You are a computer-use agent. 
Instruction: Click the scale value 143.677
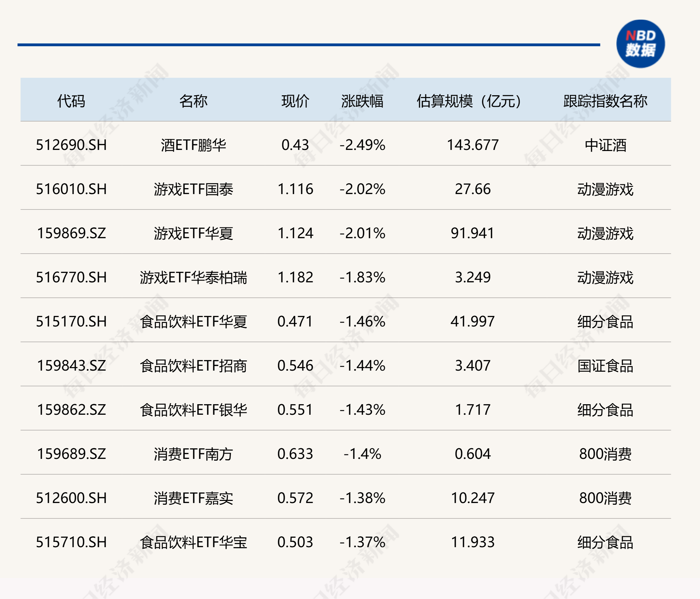click(473, 145)
